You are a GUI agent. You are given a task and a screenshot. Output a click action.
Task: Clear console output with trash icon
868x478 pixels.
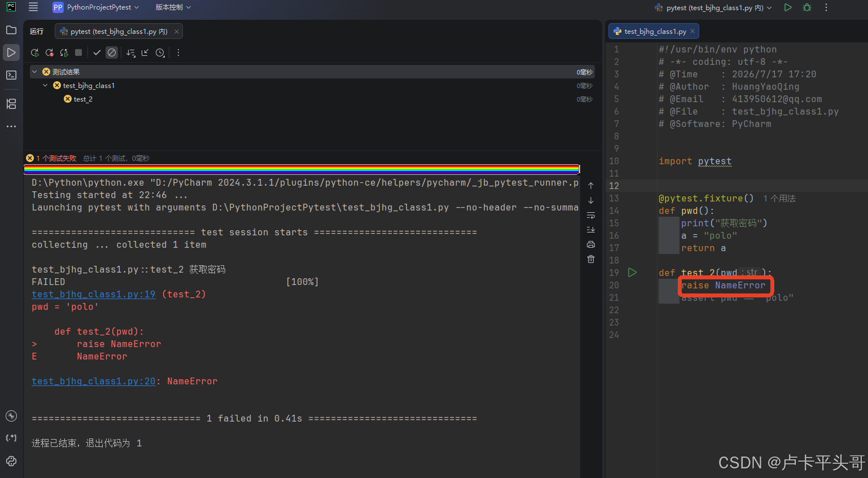pyautogui.click(x=591, y=259)
